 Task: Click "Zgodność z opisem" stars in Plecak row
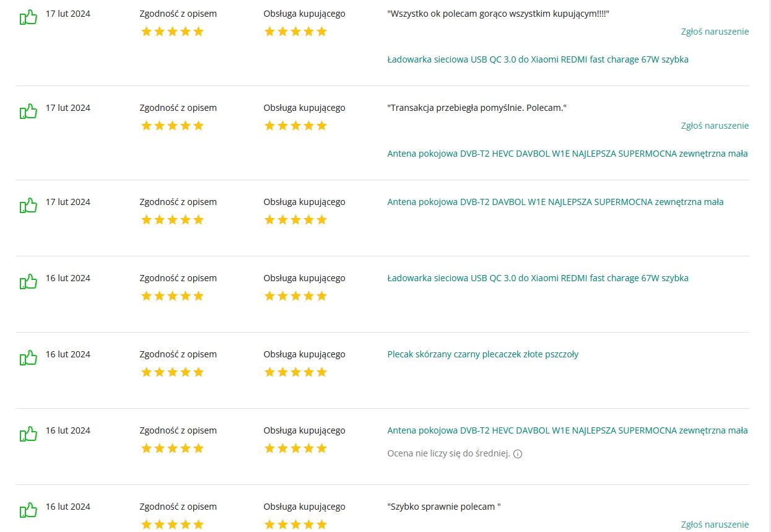pyautogui.click(x=172, y=372)
